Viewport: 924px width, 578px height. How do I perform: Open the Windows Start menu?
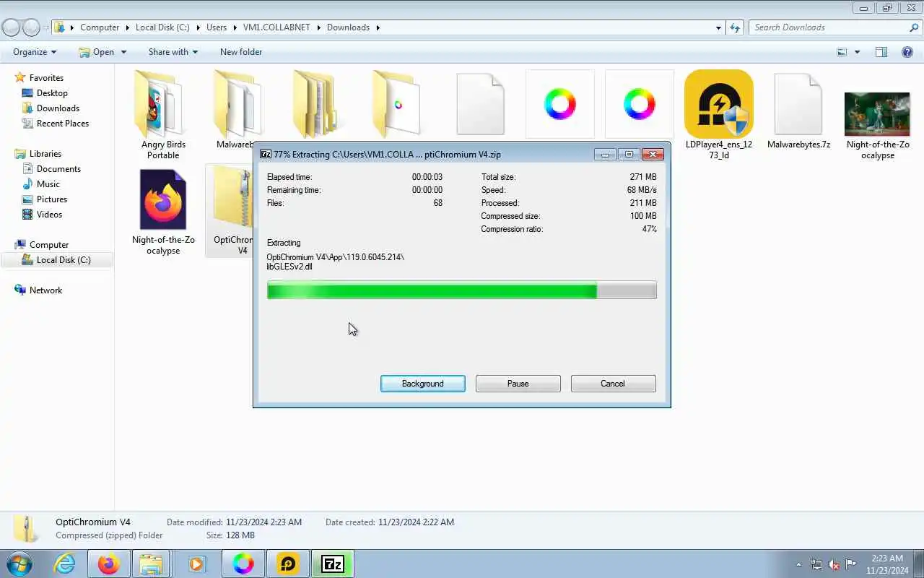pyautogui.click(x=19, y=564)
